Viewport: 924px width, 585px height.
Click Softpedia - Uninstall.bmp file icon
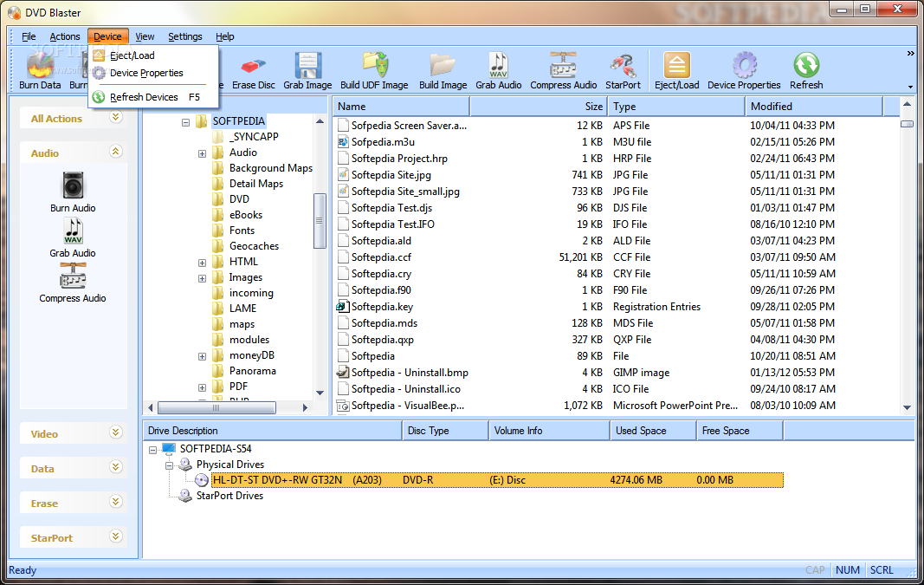[342, 373]
